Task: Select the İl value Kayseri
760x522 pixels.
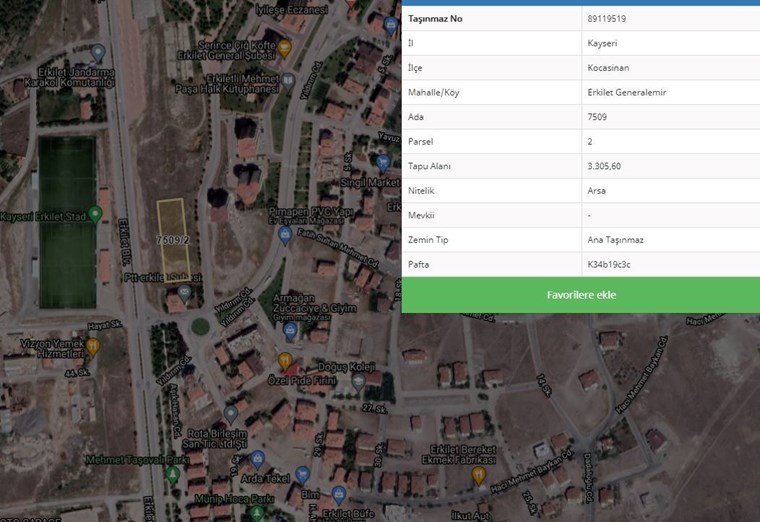Action: (602, 43)
